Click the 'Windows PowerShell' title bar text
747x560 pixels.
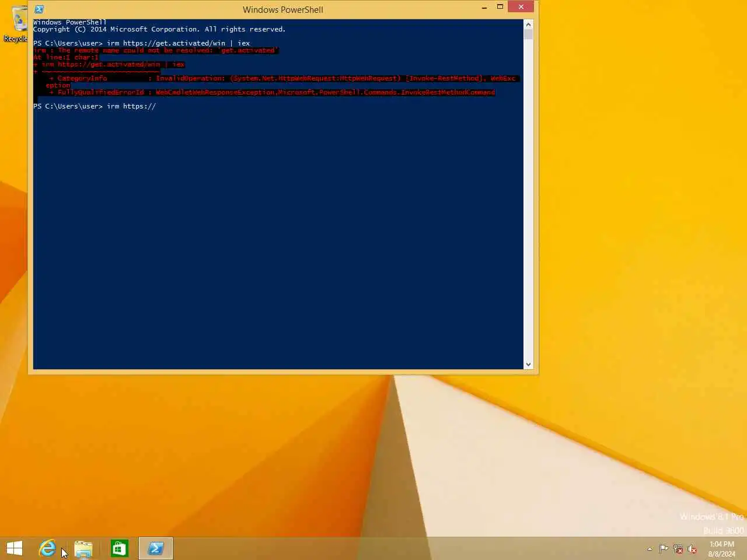point(283,9)
